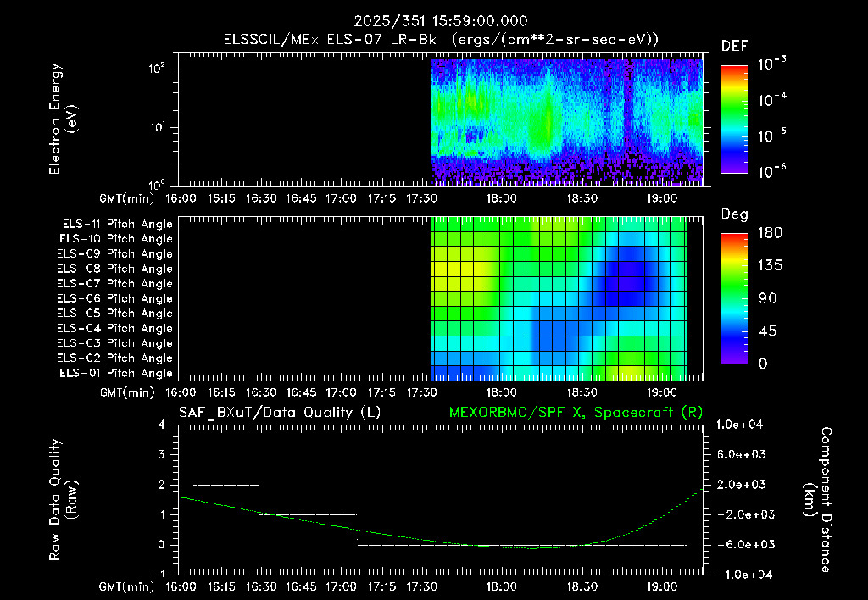Click 19:00 tick label under bottom plot
Screen dimensions: 868x600
click(661, 586)
